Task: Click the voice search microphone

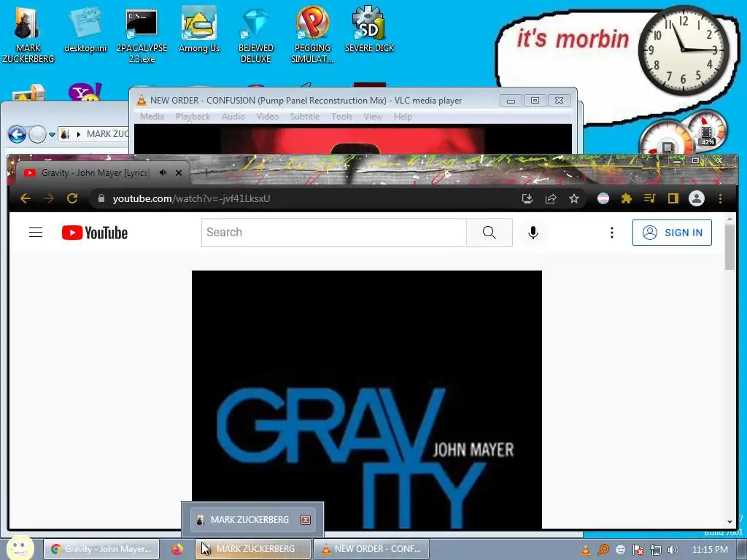Action: coord(533,233)
